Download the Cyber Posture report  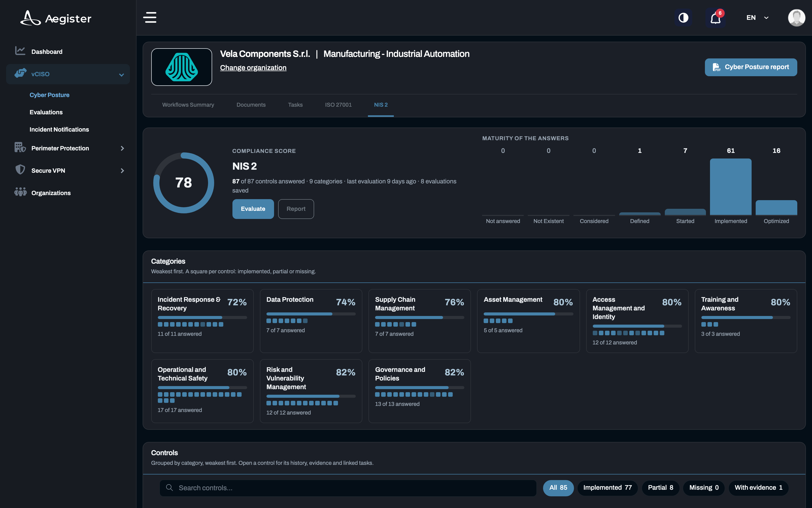coord(751,67)
